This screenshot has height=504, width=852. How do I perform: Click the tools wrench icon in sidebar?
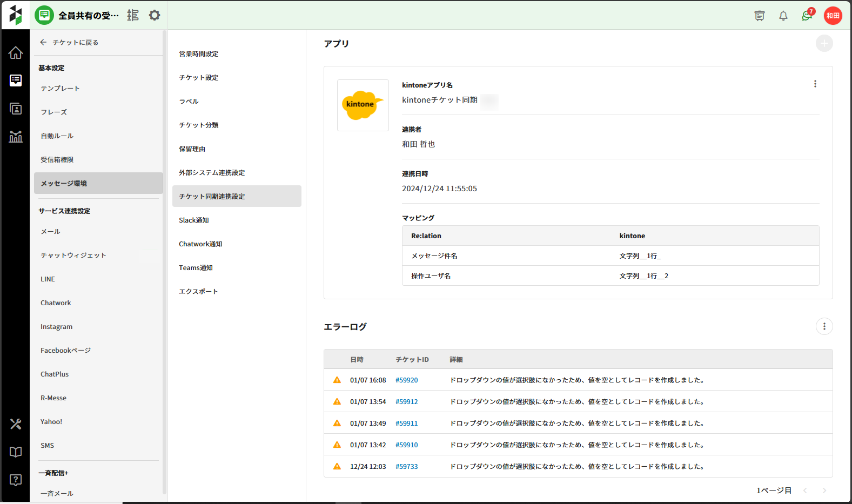coord(16,424)
